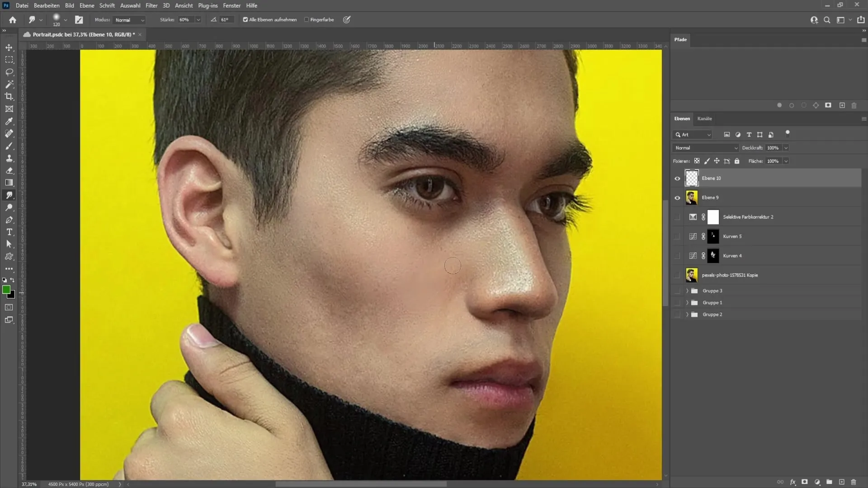The image size is (868, 488).
Task: Toggle visibility of Ebene 10 layer
Action: click(677, 178)
